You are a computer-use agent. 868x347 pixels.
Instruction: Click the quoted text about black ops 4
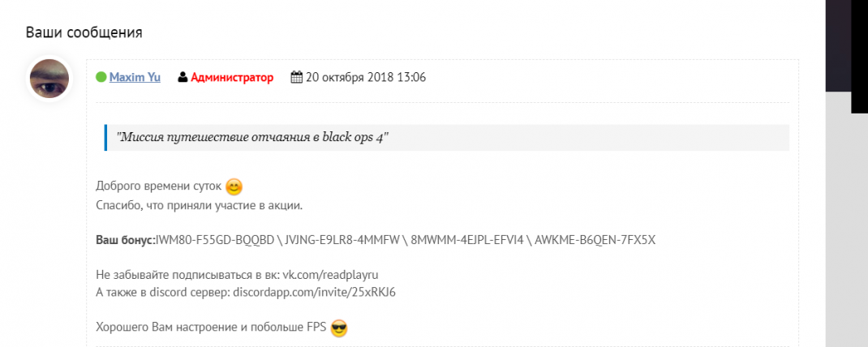coord(252,137)
